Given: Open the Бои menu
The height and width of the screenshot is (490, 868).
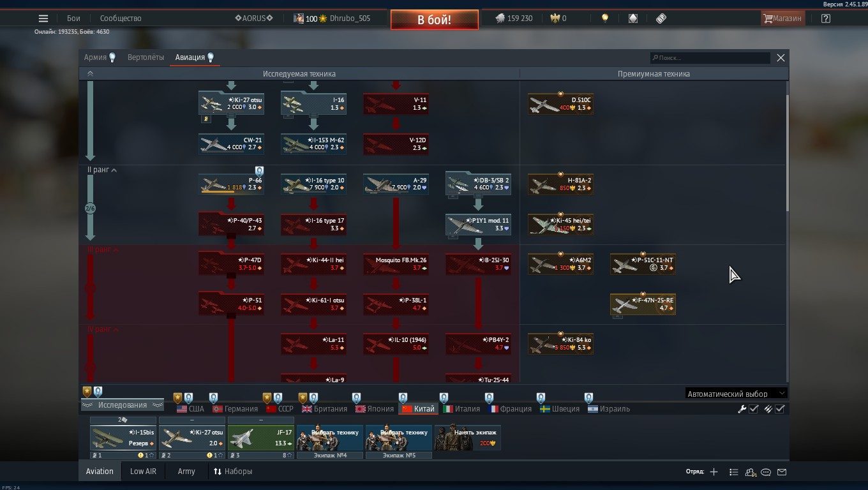Looking at the screenshot, I should (x=73, y=19).
